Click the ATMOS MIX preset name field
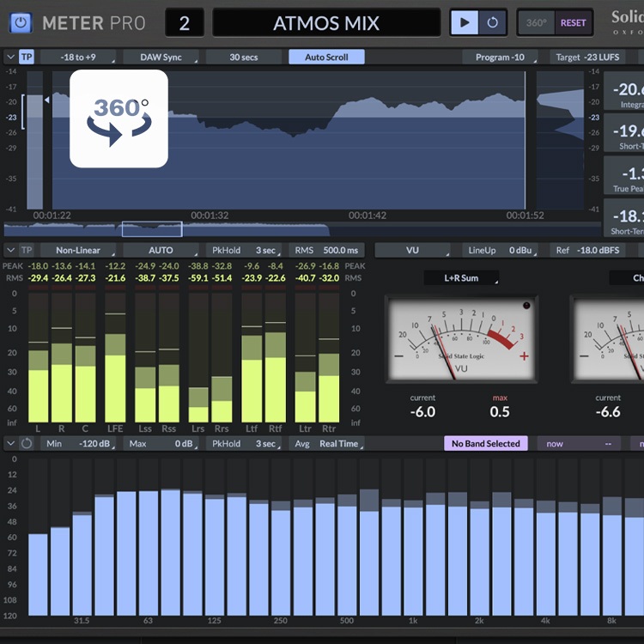The height and width of the screenshot is (644, 644). point(325,23)
